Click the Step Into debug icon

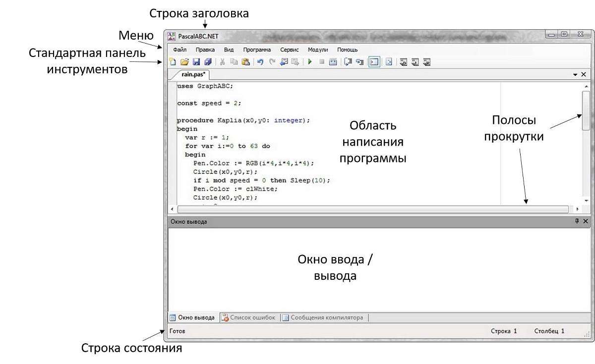tap(360, 62)
